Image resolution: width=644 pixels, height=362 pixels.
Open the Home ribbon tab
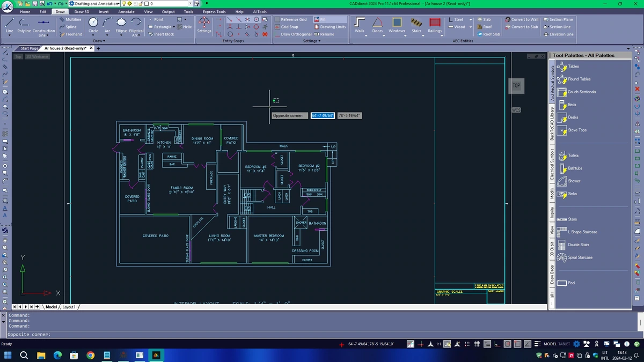click(25, 11)
